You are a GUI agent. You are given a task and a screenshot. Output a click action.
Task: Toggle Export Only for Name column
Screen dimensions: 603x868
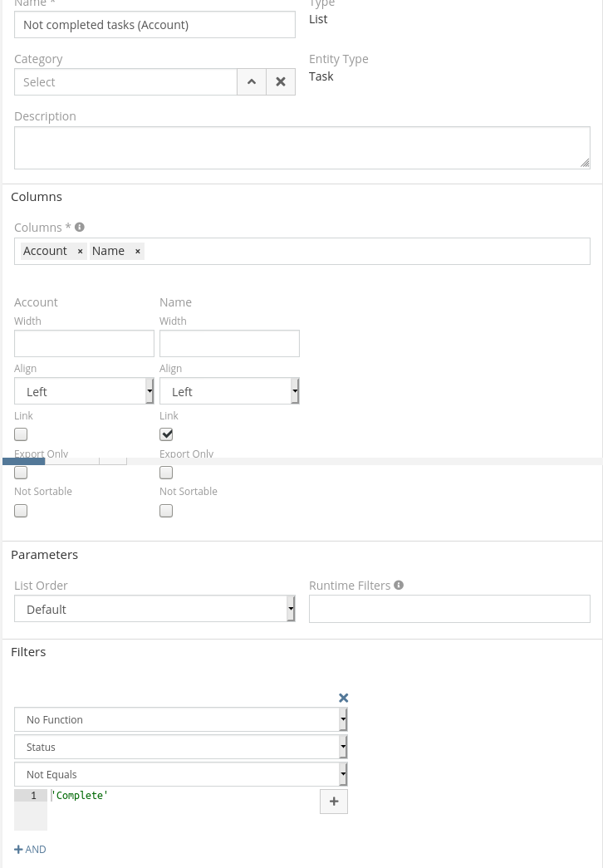(x=166, y=473)
